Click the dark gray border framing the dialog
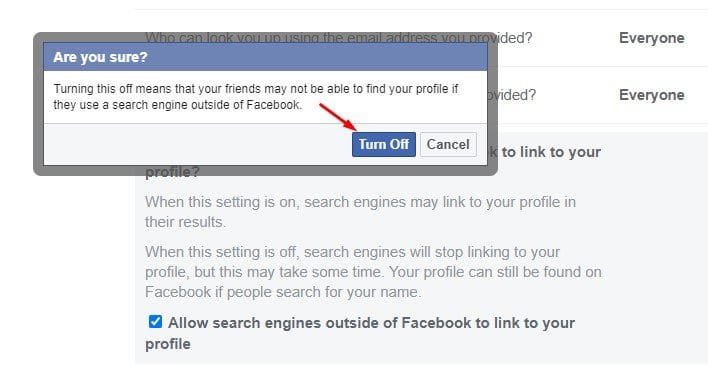The width and height of the screenshot is (708, 369). (38, 104)
